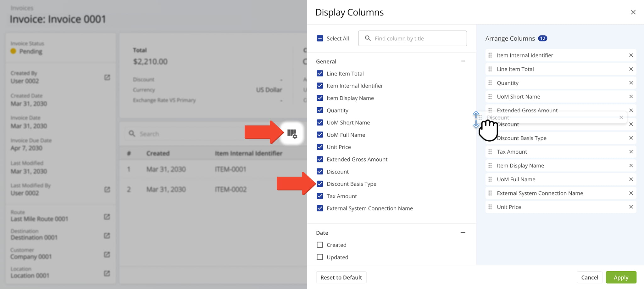Check the Updated date column checkbox

(320, 257)
